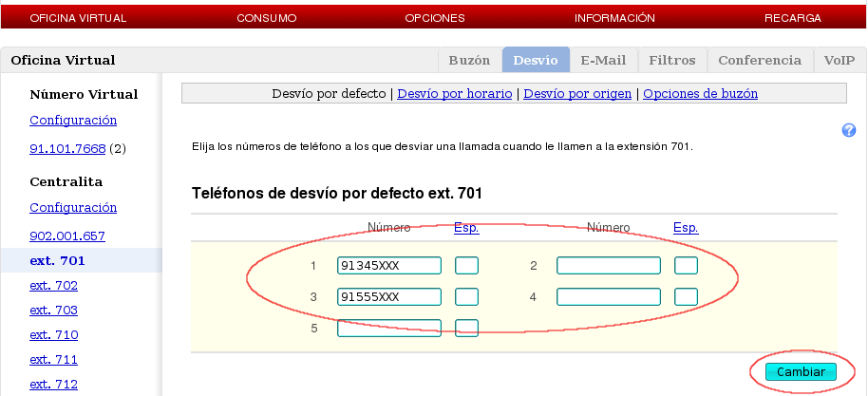
Task: Open the Desvío por origen link
Action: [579, 94]
